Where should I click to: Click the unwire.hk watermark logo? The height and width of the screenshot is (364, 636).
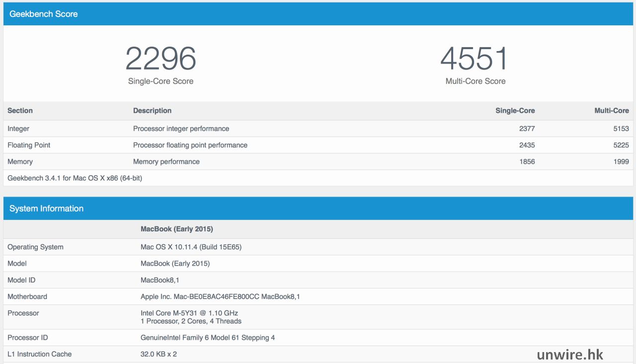click(x=570, y=354)
